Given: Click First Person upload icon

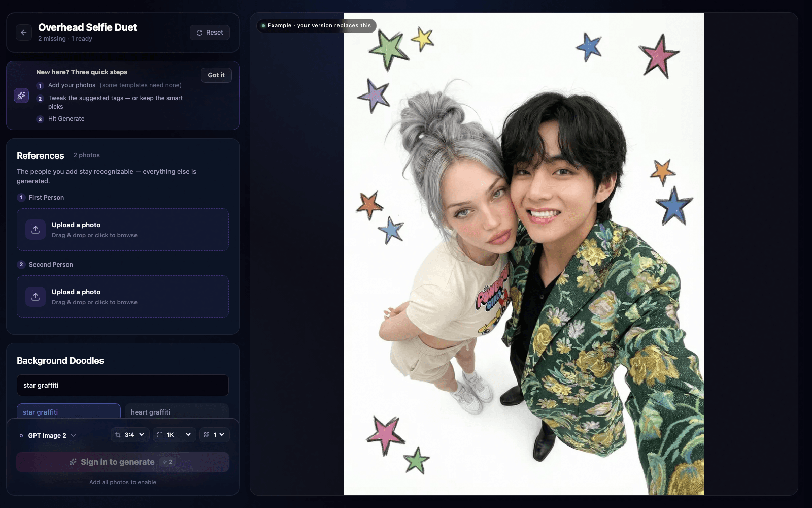Looking at the screenshot, I should pyautogui.click(x=36, y=230).
